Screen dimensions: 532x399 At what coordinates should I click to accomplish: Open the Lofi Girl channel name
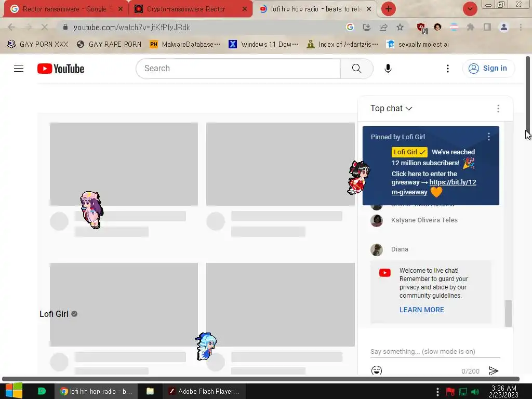54,314
